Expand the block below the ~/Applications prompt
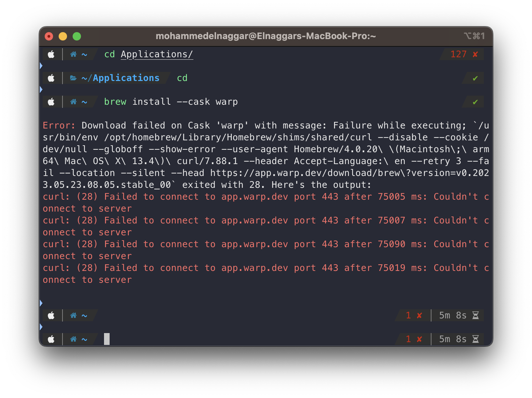Image resolution: width=532 pixels, height=398 pixels. click(41, 89)
